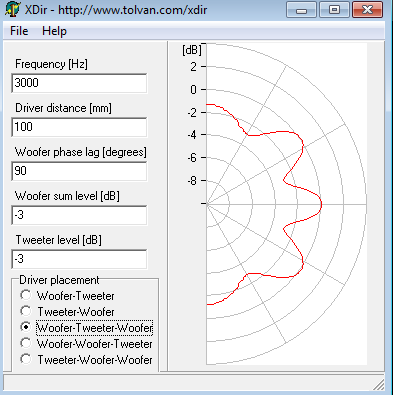Close the XDir window

[367, 10]
